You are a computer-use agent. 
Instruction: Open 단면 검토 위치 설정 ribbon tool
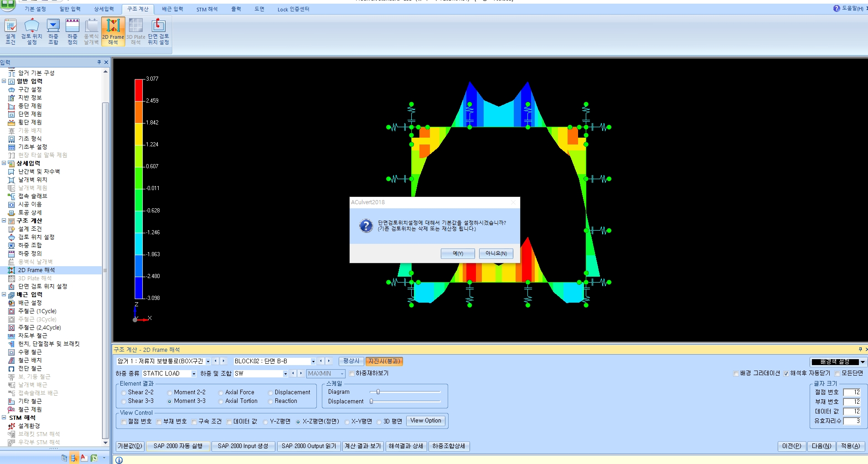[158, 31]
